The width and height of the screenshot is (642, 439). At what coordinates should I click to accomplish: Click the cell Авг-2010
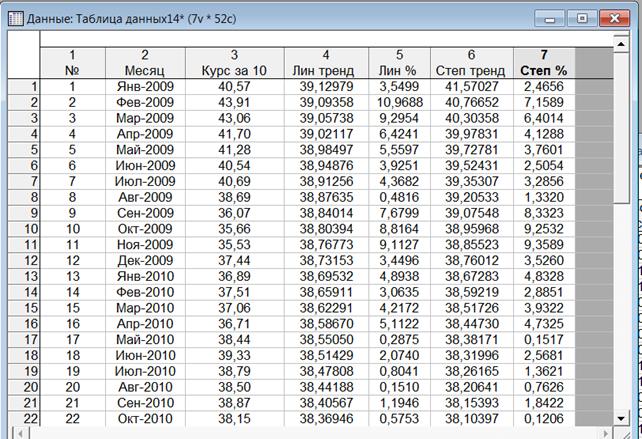(145, 387)
